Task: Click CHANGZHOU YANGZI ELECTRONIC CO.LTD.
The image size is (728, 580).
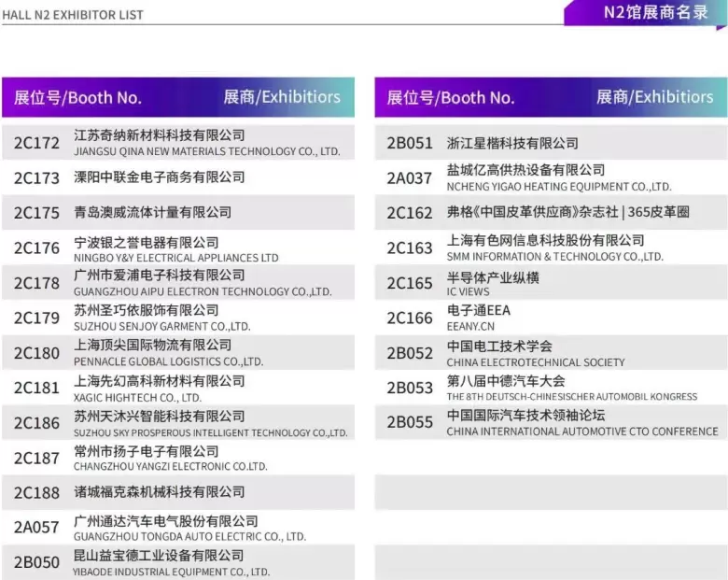Action: (x=171, y=466)
